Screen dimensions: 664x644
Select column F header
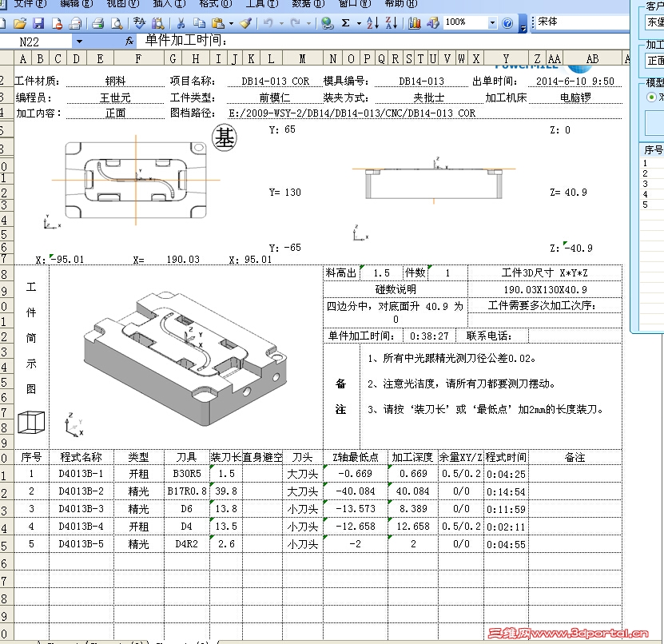138,58
